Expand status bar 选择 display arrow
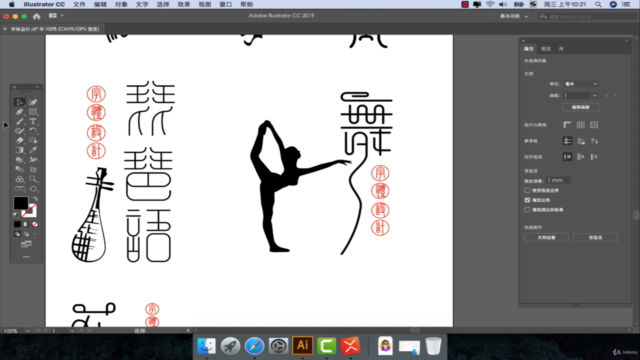 (188, 331)
